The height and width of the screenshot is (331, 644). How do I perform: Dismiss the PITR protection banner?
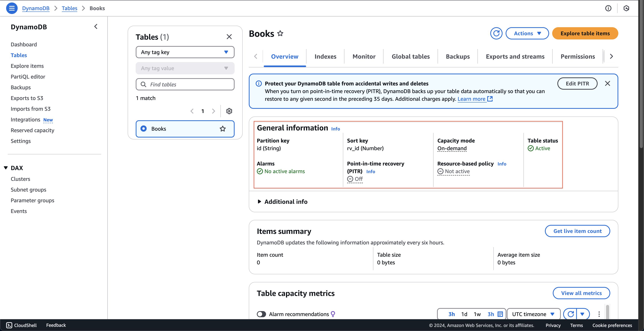607,84
